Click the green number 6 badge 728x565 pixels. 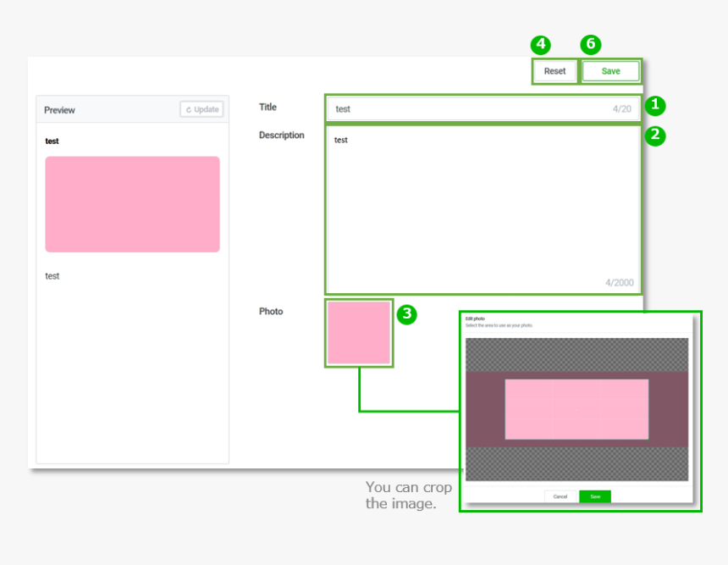(591, 45)
